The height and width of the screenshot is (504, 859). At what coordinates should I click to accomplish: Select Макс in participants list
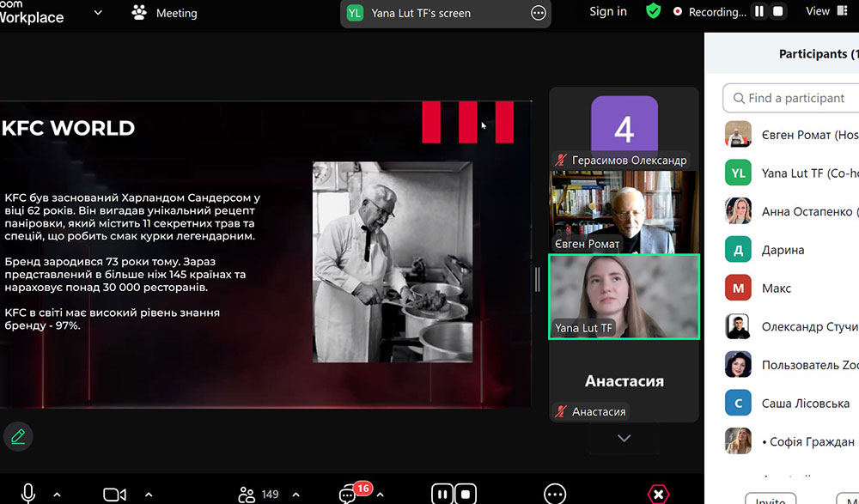coord(790,288)
